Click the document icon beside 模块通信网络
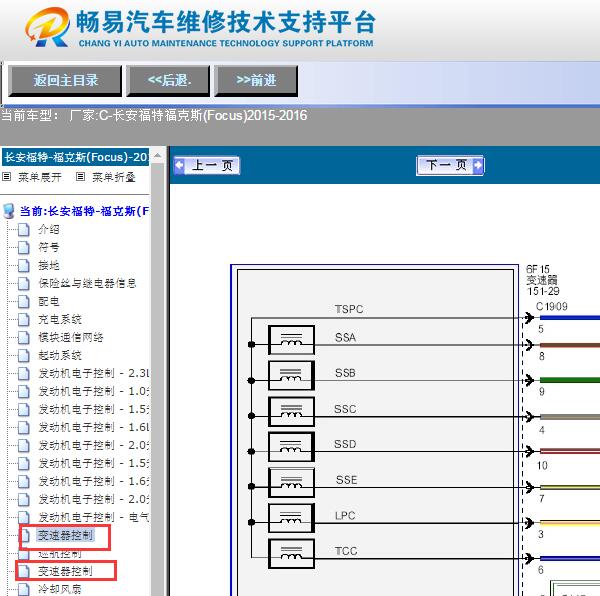This screenshot has width=600, height=596. click(x=24, y=337)
